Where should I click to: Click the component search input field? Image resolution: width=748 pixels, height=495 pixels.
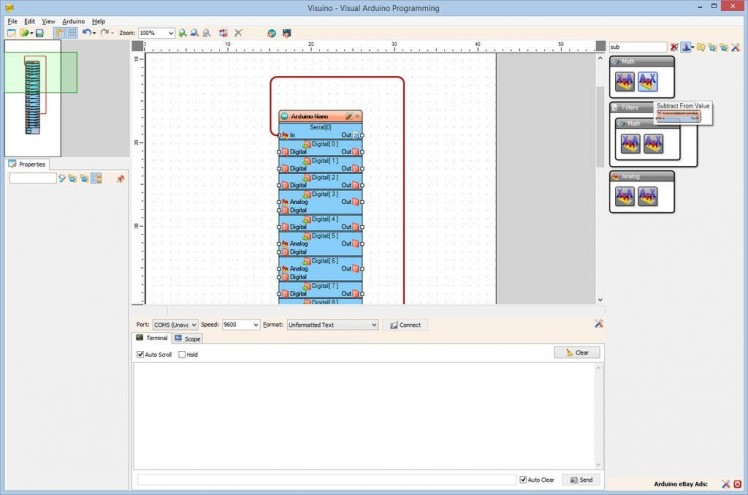637,47
